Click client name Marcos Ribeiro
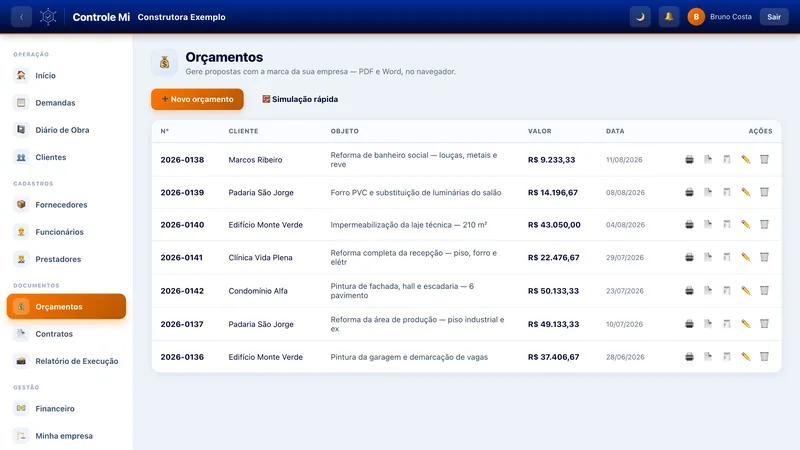The image size is (800, 450). [255, 160]
